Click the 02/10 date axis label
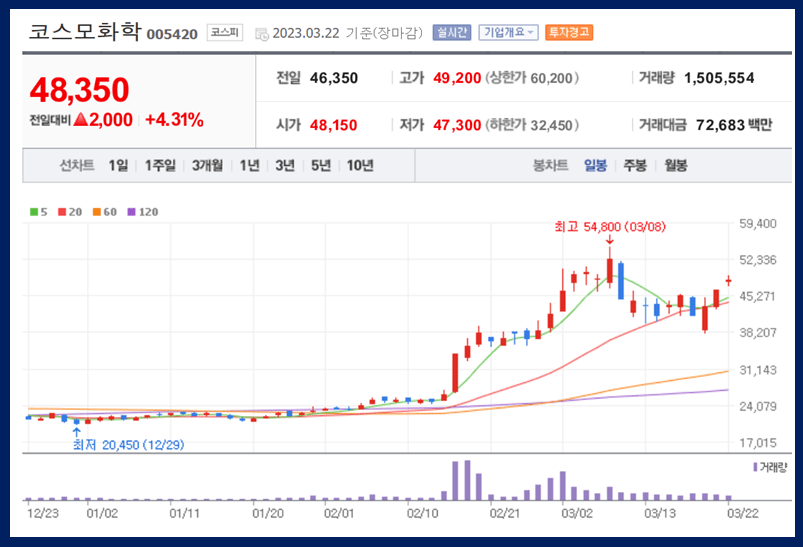 click(422, 513)
